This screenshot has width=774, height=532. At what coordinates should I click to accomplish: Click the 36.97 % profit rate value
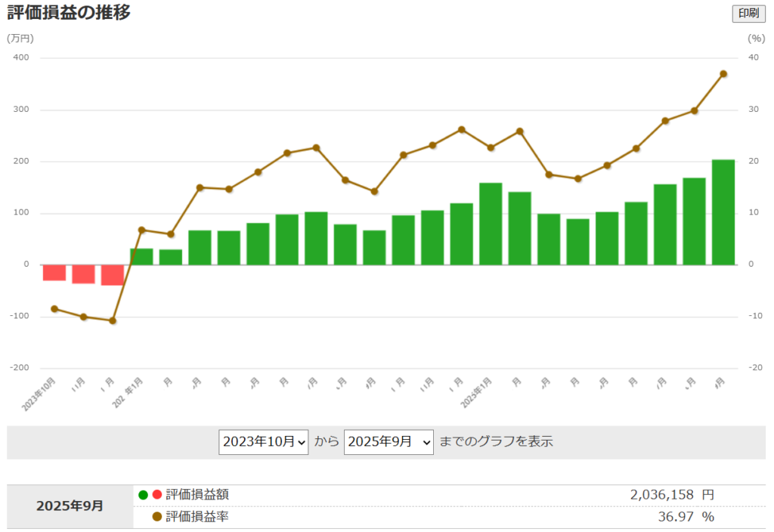tap(686, 517)
